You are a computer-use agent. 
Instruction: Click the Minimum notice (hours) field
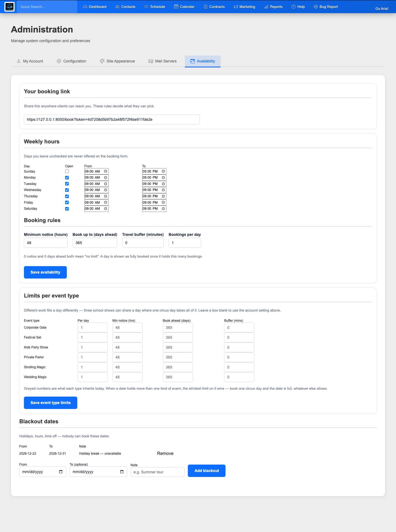click(46, 243)
